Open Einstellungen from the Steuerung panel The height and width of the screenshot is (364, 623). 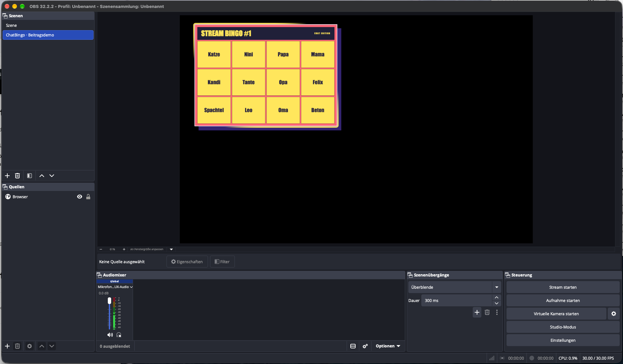(x=563, y=340)
